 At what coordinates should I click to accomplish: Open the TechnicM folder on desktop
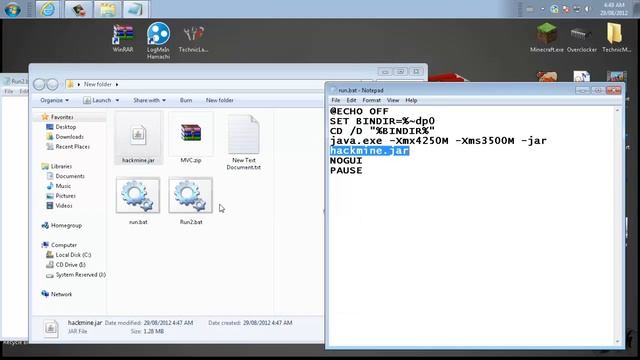point(616,38)
